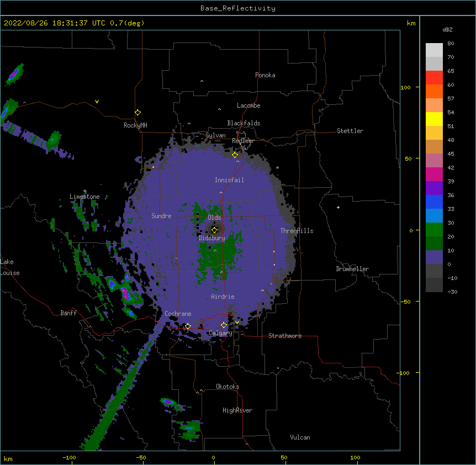Click the Airdrie city label

223,297
